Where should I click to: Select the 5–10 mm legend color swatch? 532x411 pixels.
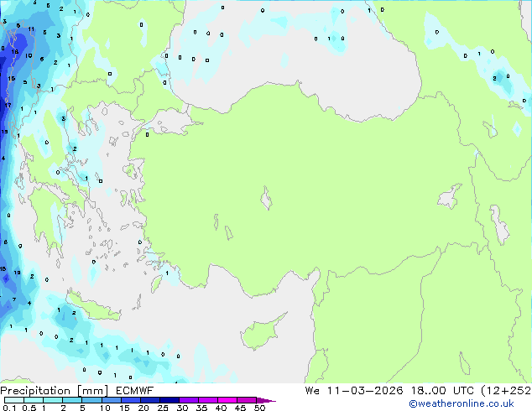pos(91,400)
